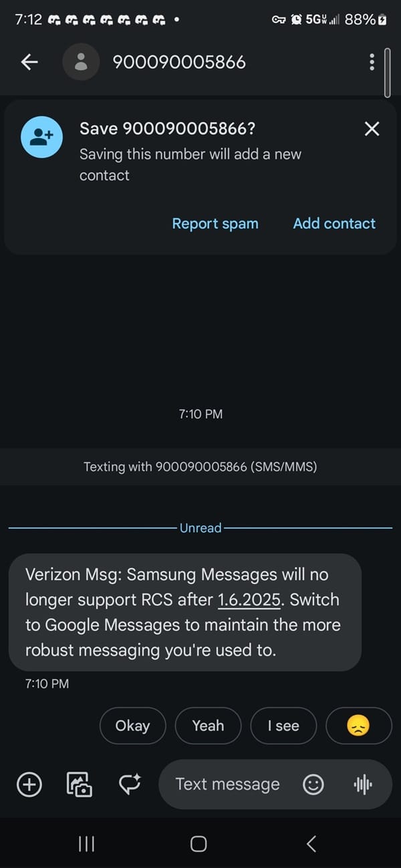Screen dimensions: 401x868
Task: Start voice message recording
Action: (x=363, y=785)
